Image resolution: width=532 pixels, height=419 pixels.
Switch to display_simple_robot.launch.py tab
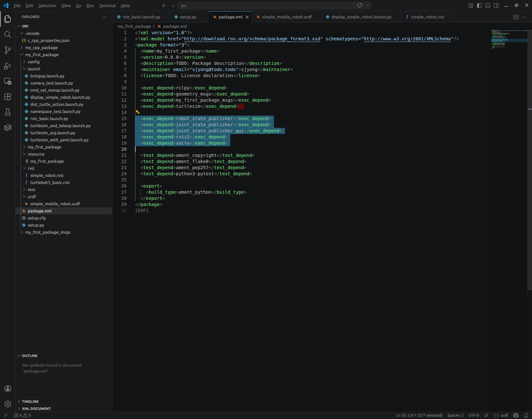[x=361, y=17]
